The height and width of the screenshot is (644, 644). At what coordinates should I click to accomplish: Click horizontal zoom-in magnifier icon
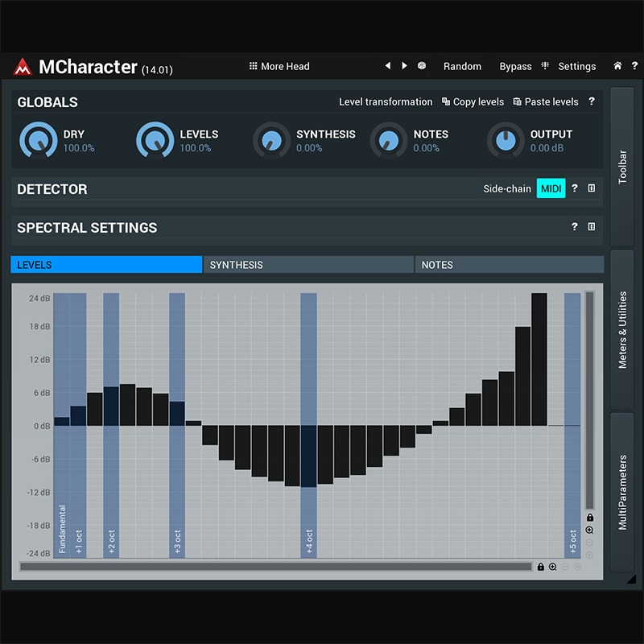[553, 567]
